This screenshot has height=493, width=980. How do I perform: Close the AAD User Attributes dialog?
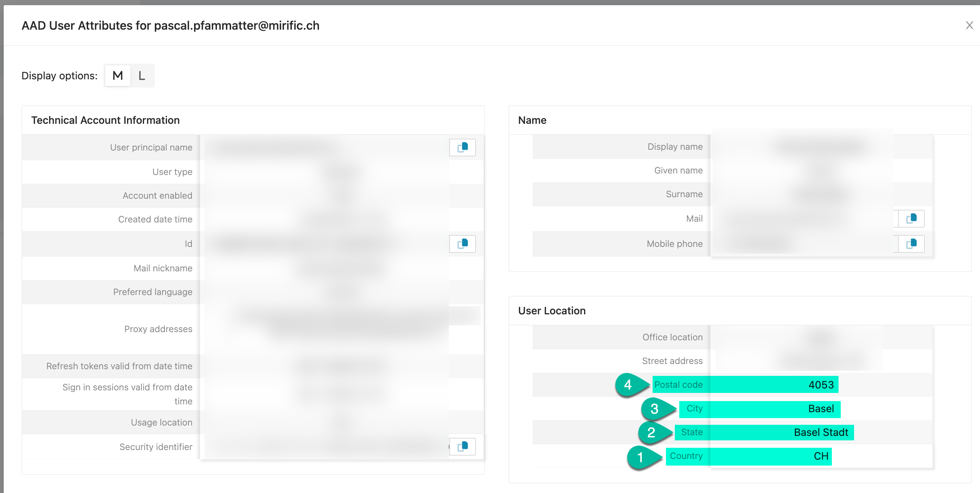(x=969, y=26)
